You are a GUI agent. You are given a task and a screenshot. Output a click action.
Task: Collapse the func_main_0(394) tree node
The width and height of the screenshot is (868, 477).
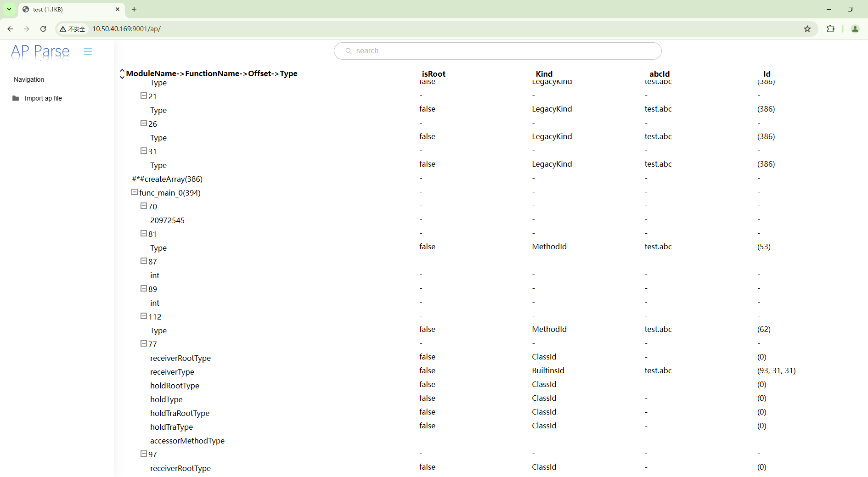135,192
